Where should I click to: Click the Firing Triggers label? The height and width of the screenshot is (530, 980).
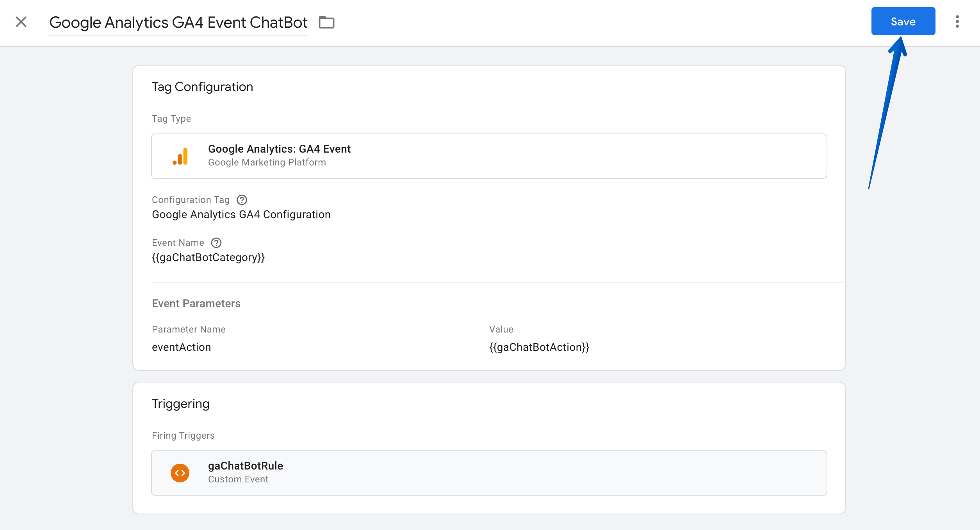(x=183, y=436)
